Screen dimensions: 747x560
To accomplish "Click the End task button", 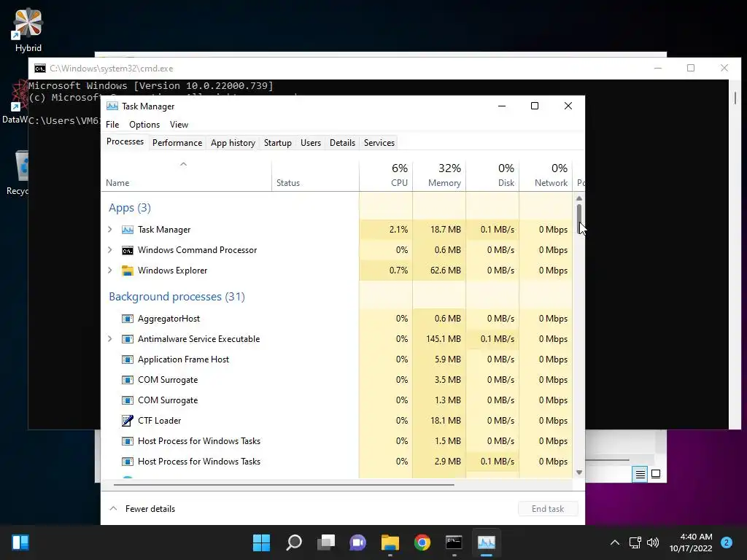I will click(548, 508).
